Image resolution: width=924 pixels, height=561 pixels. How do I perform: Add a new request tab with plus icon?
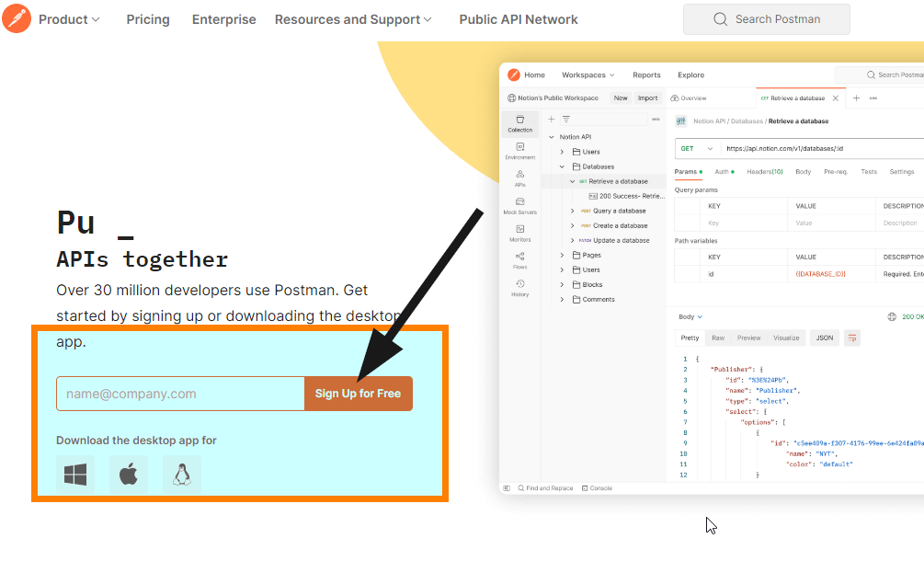(856, 97)
